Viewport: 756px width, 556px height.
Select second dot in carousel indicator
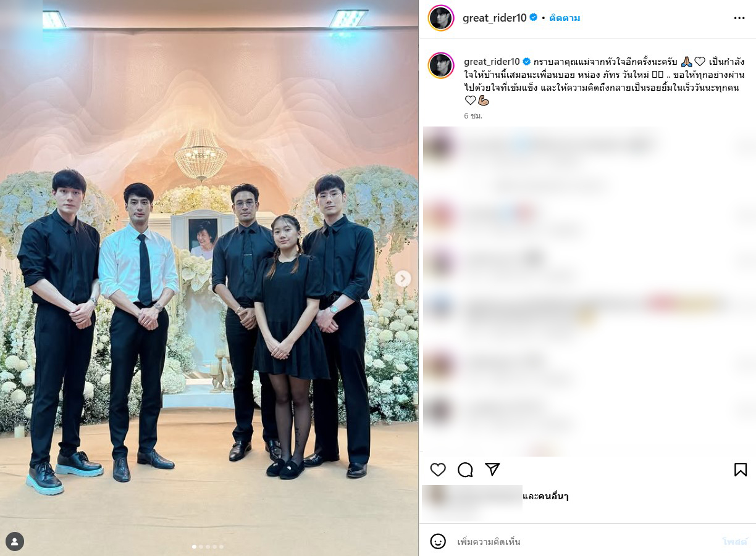point(201,546)
